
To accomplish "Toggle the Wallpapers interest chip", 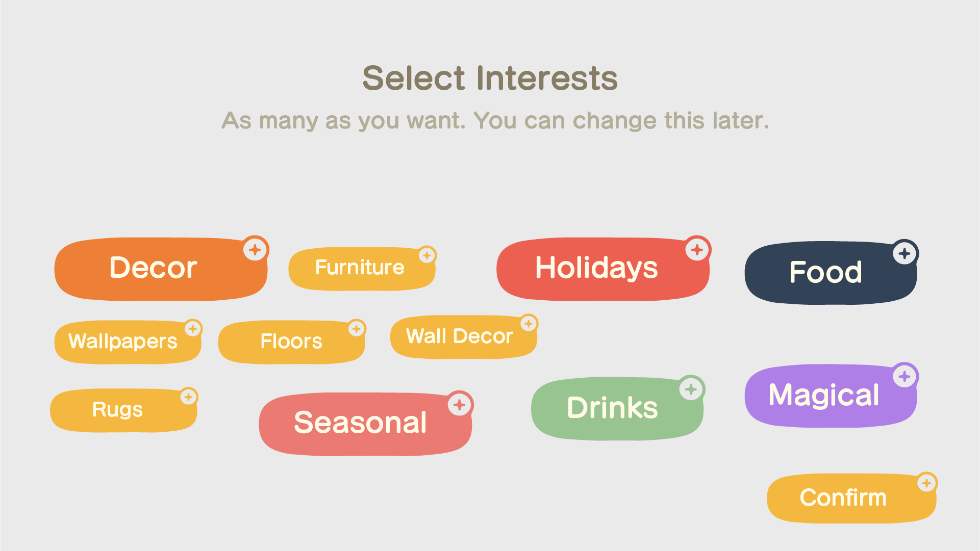I will click(x=128, y=342).
